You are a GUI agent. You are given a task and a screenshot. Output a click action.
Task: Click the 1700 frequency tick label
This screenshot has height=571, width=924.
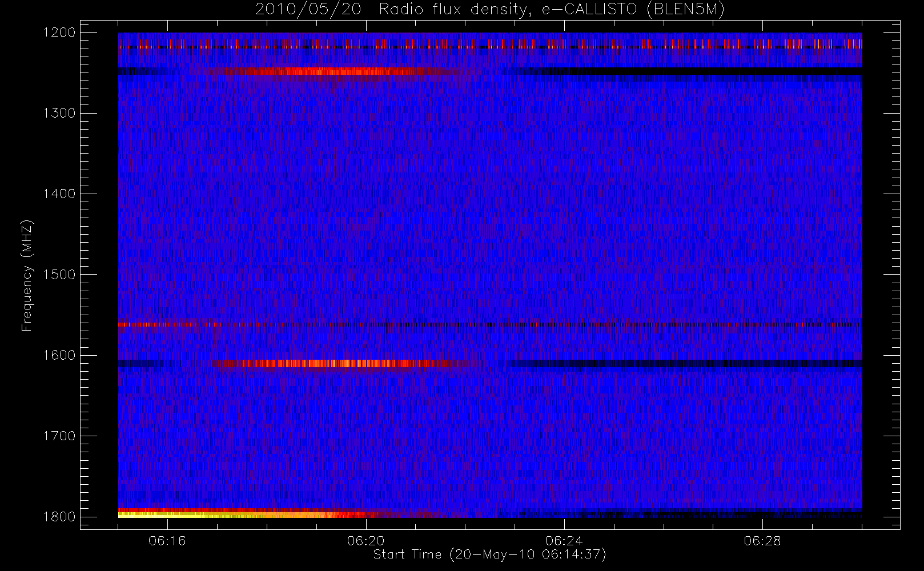(x=59, y=436)
